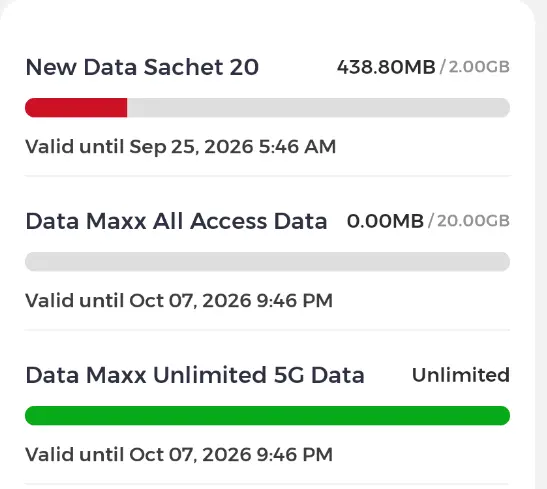
Task: Select the Unlimited allowance label
Action: click(461, 375)
